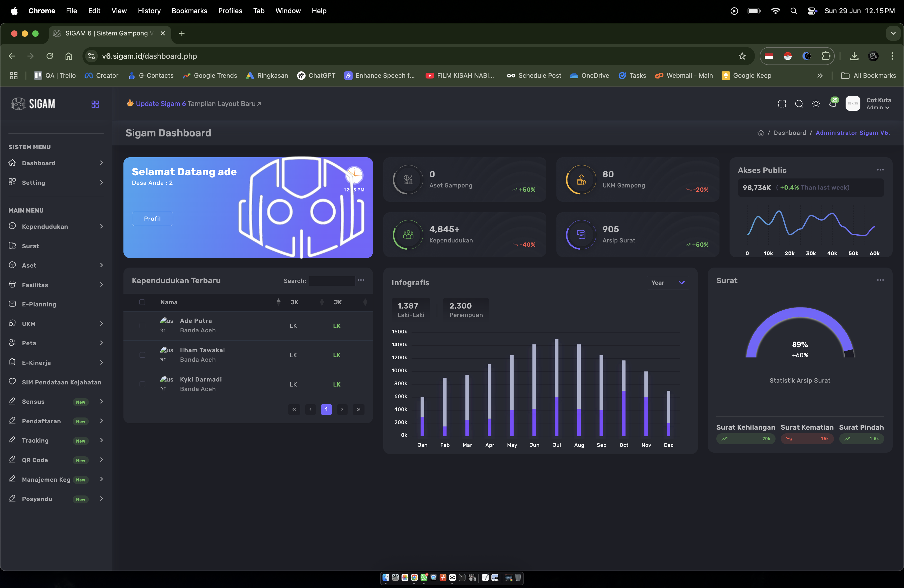The image size is (904, 588).
Task: Click the Profil button on welcome banner
Action: pyautogui.click(x=152, y=219)
